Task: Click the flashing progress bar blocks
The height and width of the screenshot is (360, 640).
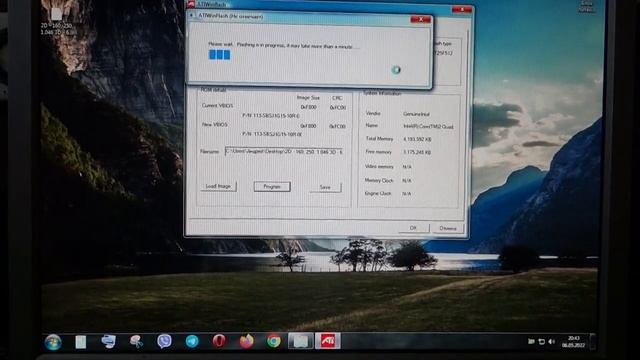Action: click(x=220, y=55)
